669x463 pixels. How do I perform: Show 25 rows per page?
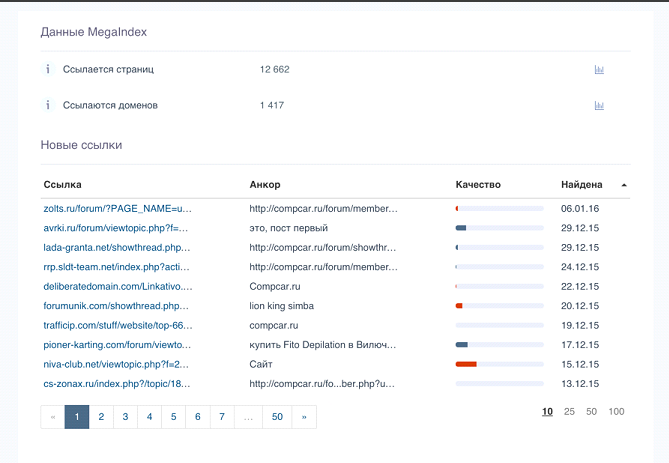pyautogui.click(x=569, y=411)
